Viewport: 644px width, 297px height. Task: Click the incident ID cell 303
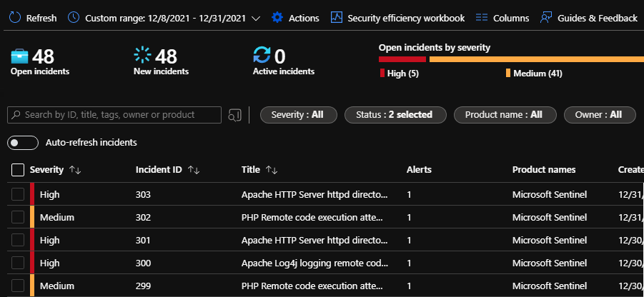pos(143,194)
